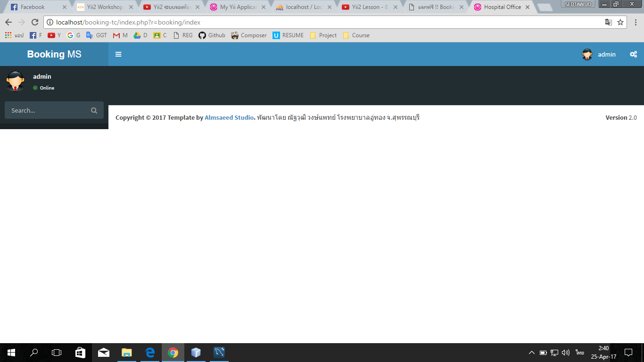Click the Chrome icon in taskbar
Viewport: 644px width, 362px height.
click(x=173, y=353)
